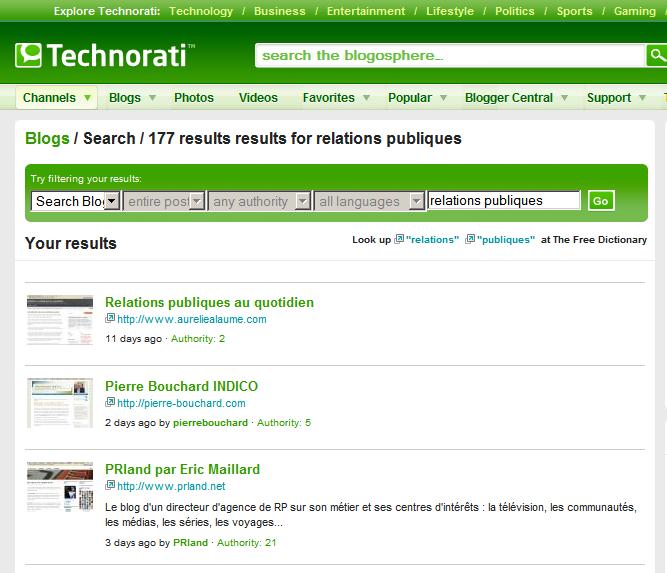This screenshot has height=573, width=667.
Task: Visit http://www.prland.net URL
Action: [171, 486]
